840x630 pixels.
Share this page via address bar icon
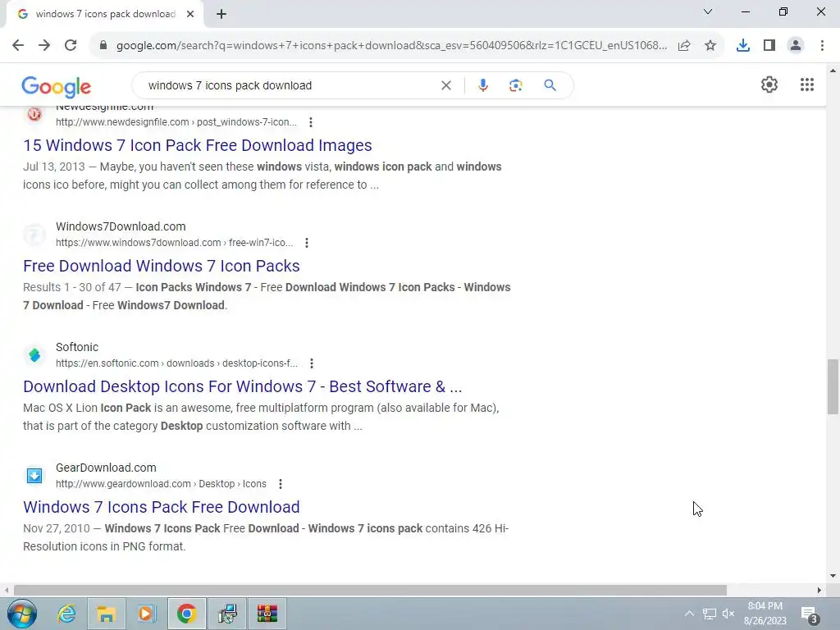[684, 46]
